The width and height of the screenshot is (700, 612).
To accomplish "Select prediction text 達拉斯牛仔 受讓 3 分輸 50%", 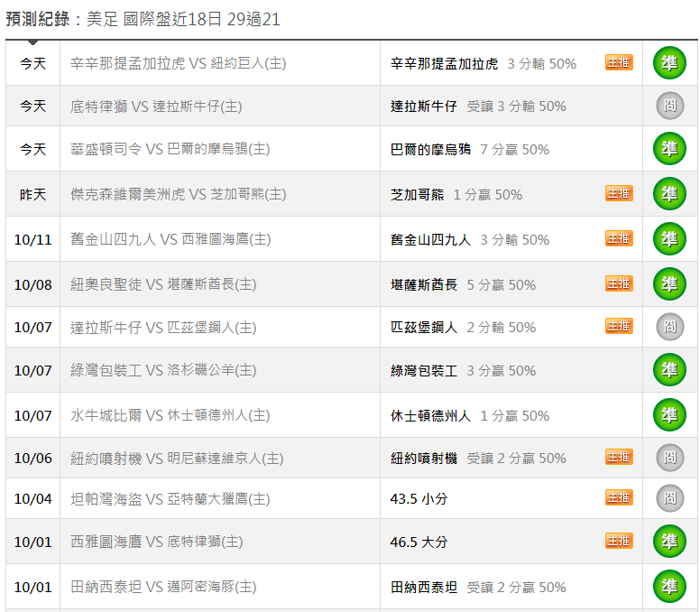I will tap(478, 107).
